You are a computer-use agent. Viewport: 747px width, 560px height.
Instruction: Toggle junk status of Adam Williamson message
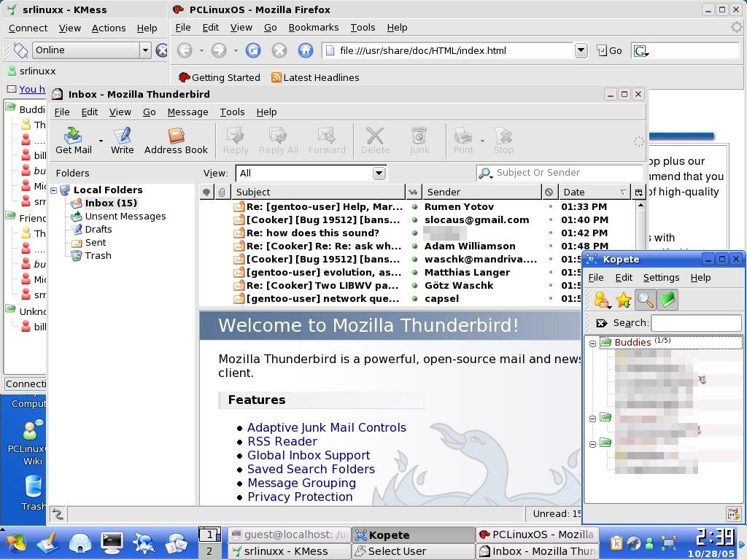click(x=550, y=246)
